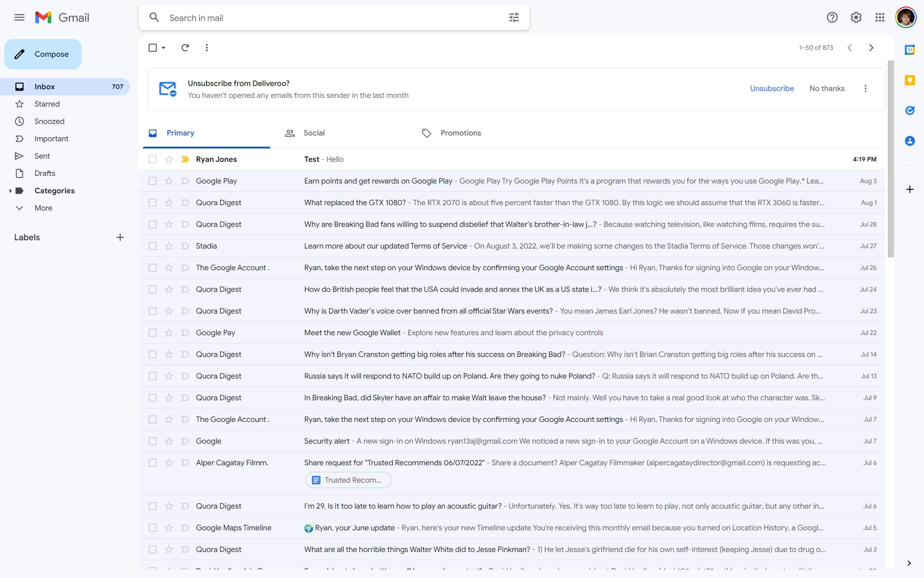Open 'Security alert' email from Google
The height and width of the screenshot is (578, 924).
(x=512, y=441)
